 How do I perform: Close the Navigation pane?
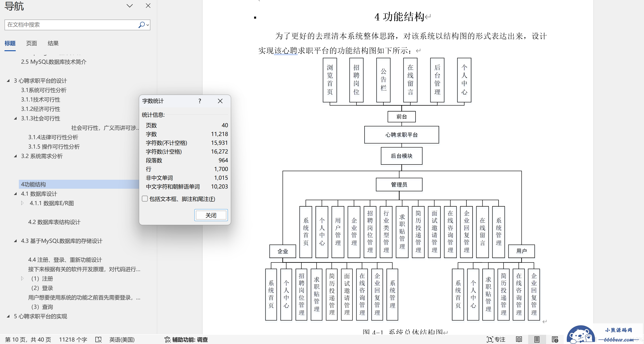tap(148, 6)
